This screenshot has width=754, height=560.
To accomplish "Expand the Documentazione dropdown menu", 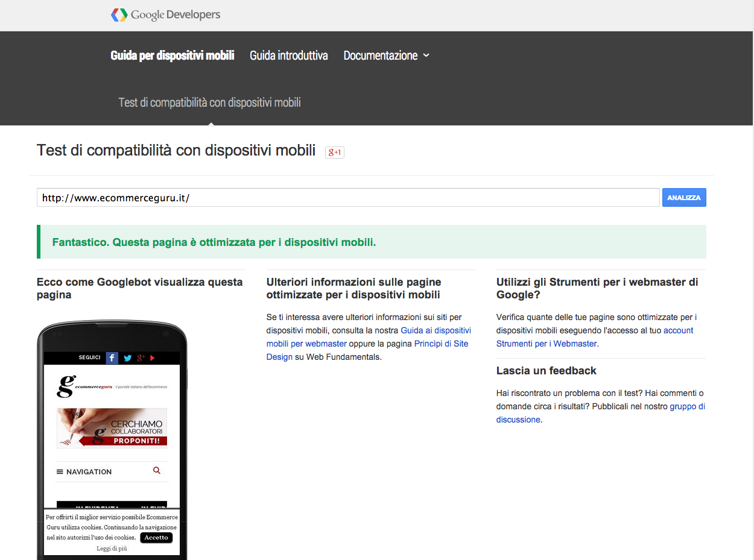I will pos(387,55).
